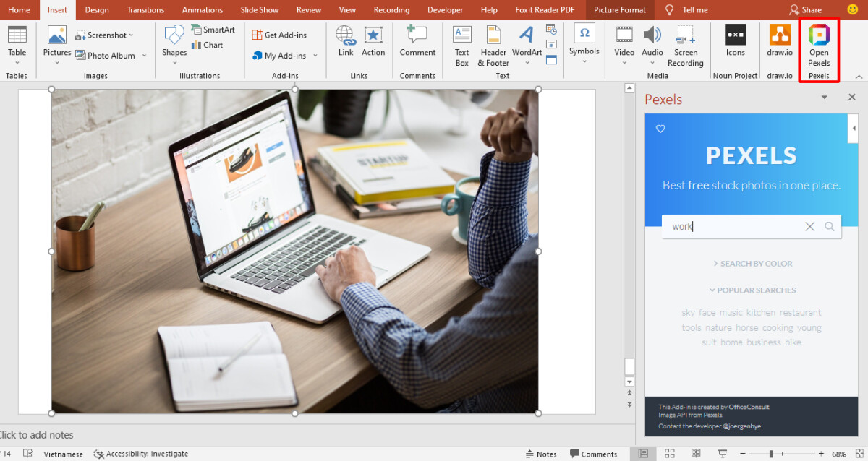Toggle the favorites heart in Pexels pane

[x=660, y=129]
